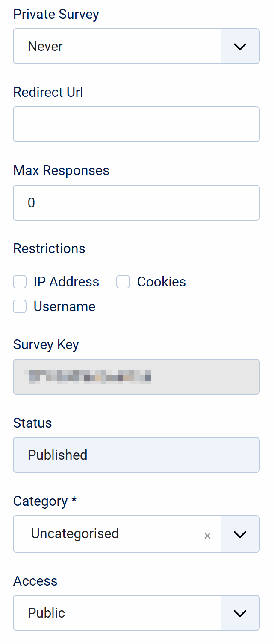
Task: Open the Access dropdown chevron
Action: (x=240, y=613)
